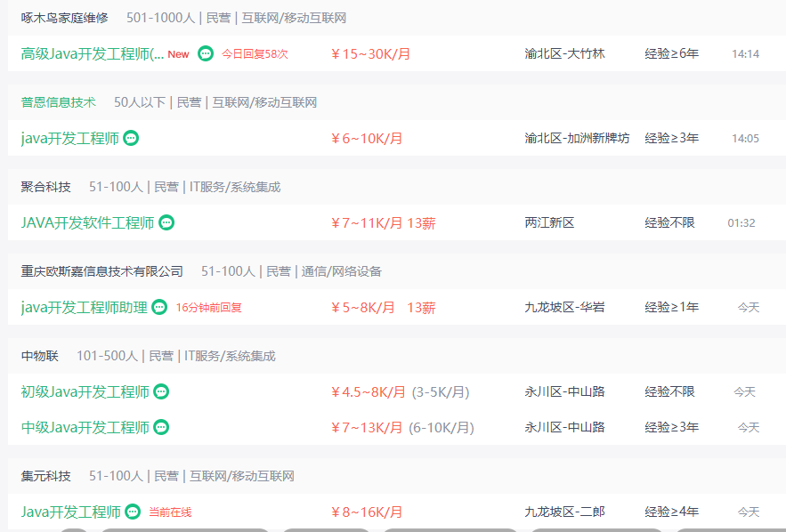Image resolution: width=786 pixels, height=532 pixels.
Task: Open java开发工程师助理 job details
Action: 85,307
